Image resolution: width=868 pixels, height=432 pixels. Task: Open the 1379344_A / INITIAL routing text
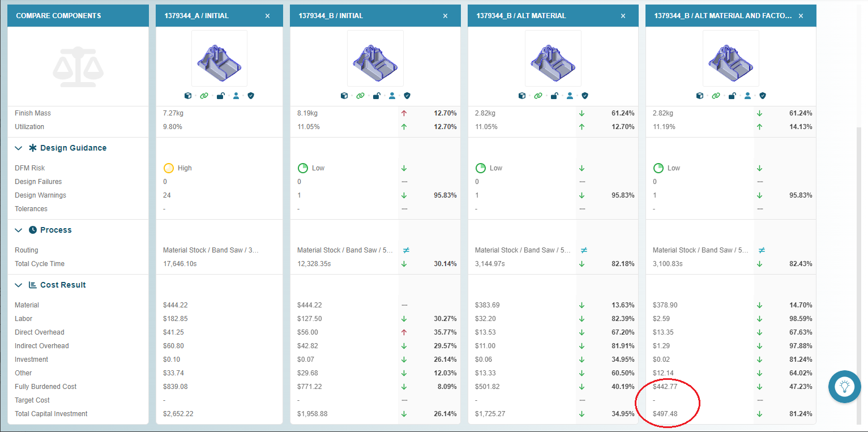click(x=211, y=250)
